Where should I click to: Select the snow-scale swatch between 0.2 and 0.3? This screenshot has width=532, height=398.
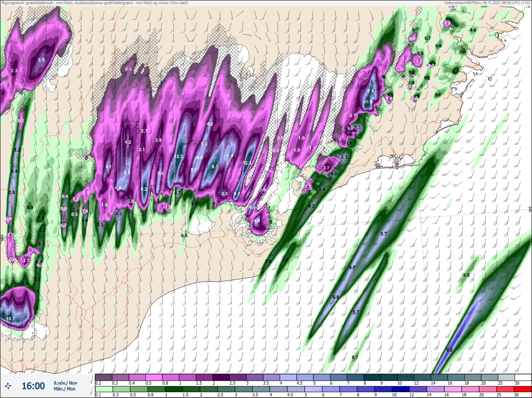(104, 377)
